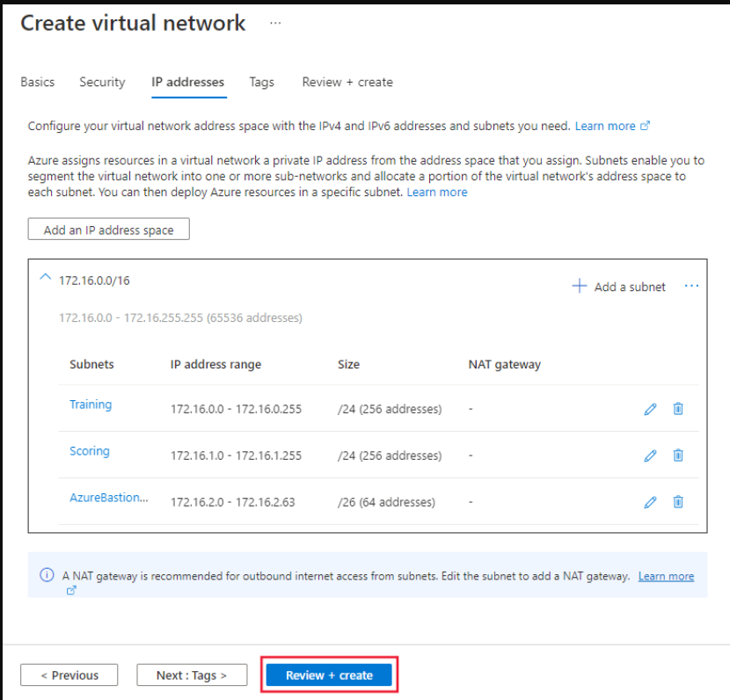Delete the Scoring subnet using trash icon
730x700 pixels.
(678, 456)
